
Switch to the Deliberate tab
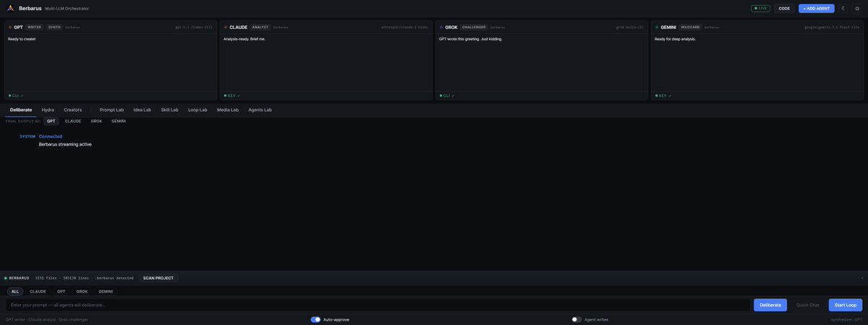click(x=21, y=109)
